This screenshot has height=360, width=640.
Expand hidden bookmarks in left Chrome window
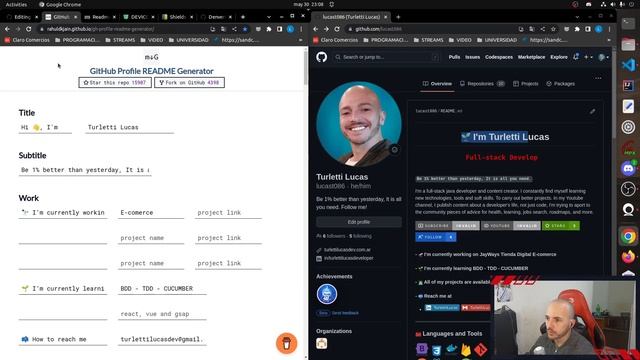click(300, 40)
